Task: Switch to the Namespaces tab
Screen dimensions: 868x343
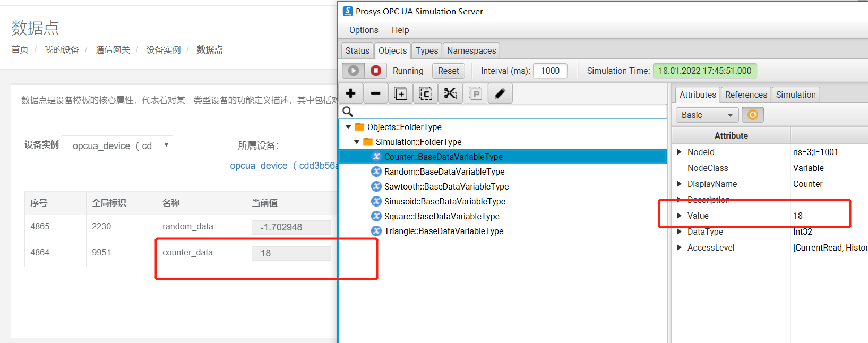Action: (x=471, y=50)
